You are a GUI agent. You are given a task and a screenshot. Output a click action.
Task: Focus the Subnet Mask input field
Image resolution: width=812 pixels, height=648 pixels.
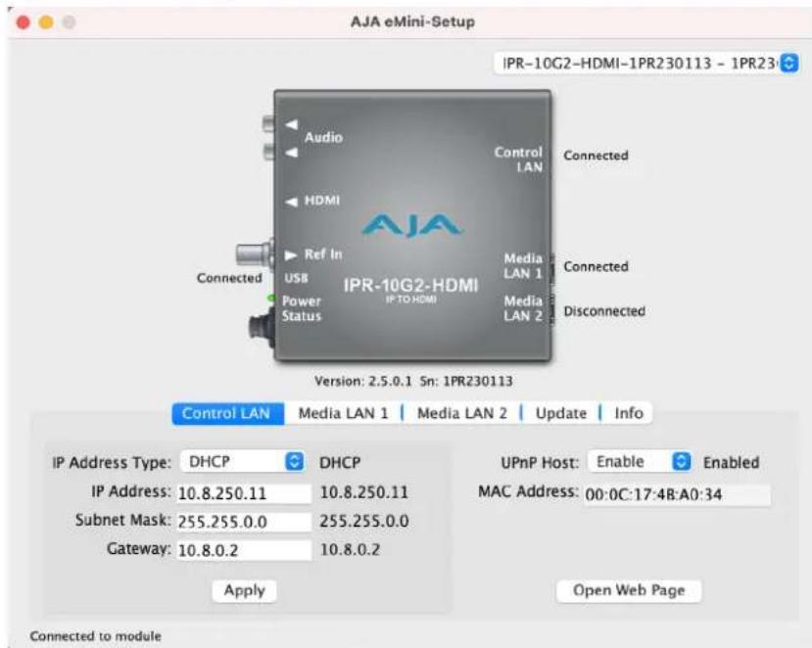(245, 522)
